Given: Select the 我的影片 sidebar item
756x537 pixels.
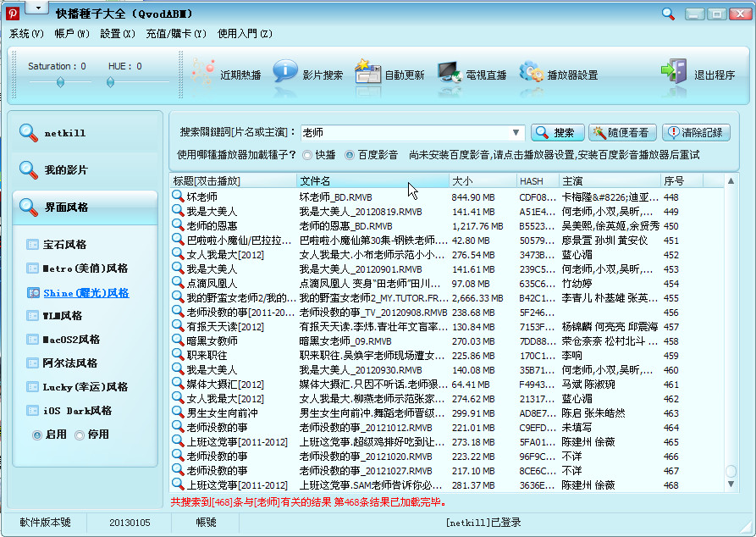Looking at the screenshot, I should pos(65,169).
